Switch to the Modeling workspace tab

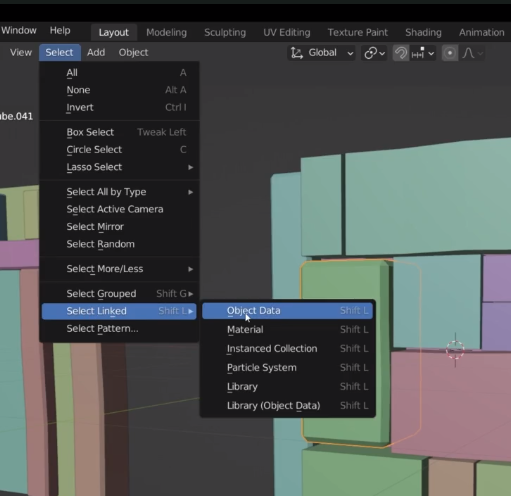[166, 32]
